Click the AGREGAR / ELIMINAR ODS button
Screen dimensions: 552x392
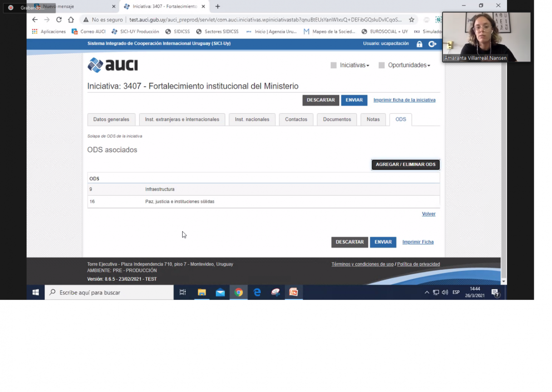pos(406,165)
